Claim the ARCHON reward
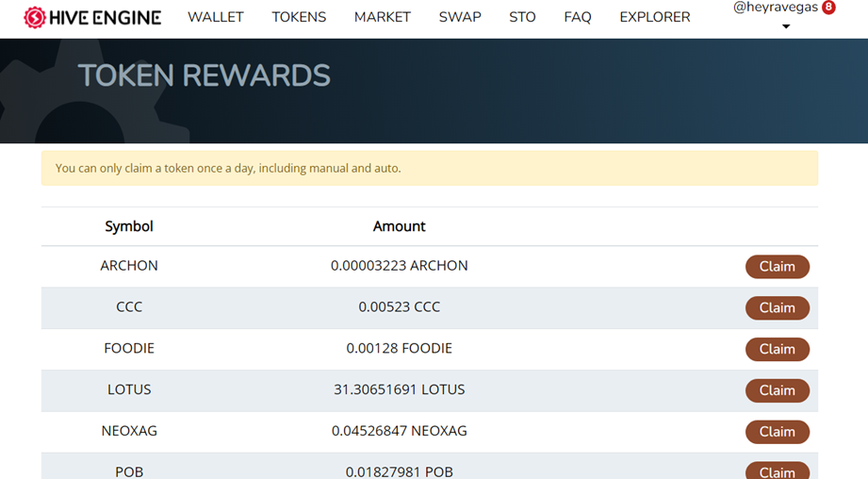Screen dimensions: 868x479 pyautogui.click(x=778, y=266)
